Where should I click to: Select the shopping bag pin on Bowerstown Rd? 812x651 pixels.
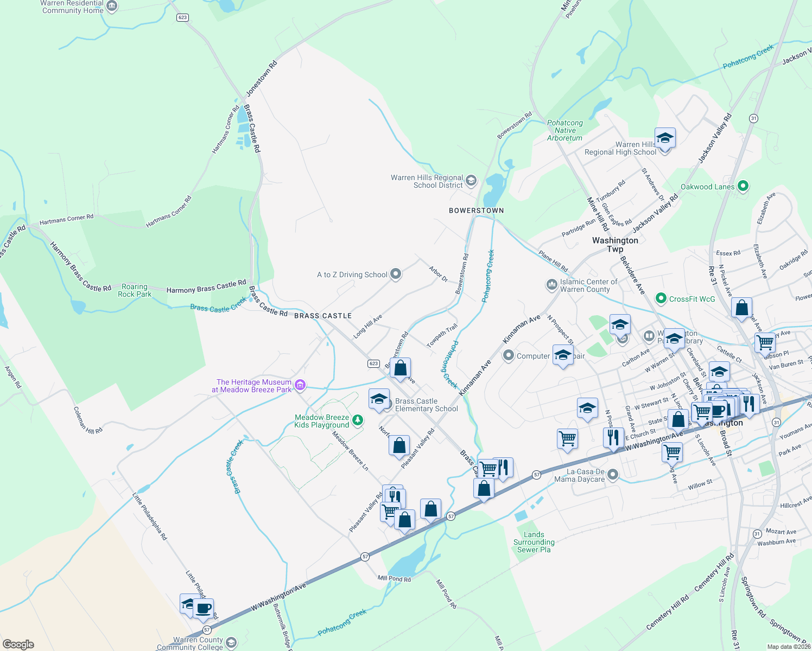pyautogui.click(x=401, y=367)
